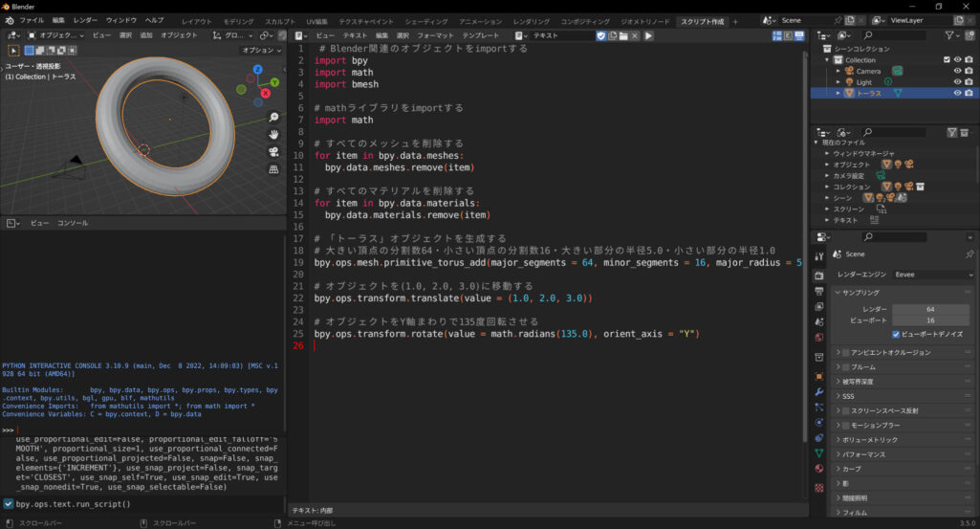The height and width of the screenshot is (529, 980).
Task: Open the オプション dropdown in the viewport
Action: coord(261,50)
